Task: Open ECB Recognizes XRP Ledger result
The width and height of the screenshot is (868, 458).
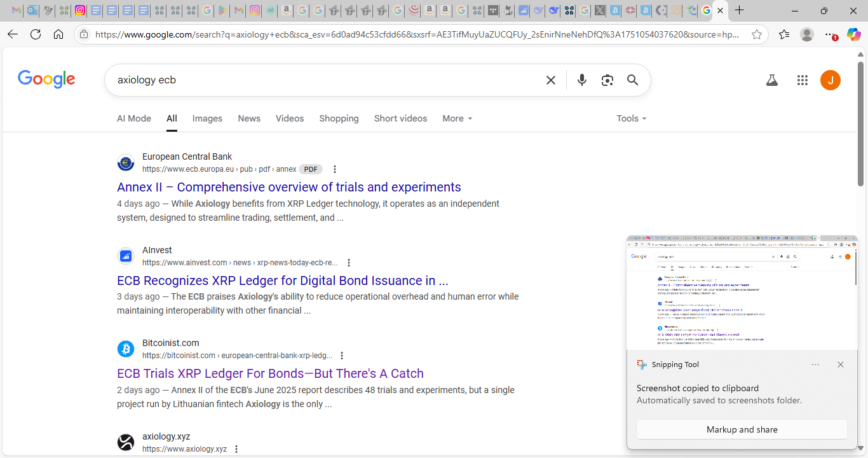Action: tap(283, 281)
